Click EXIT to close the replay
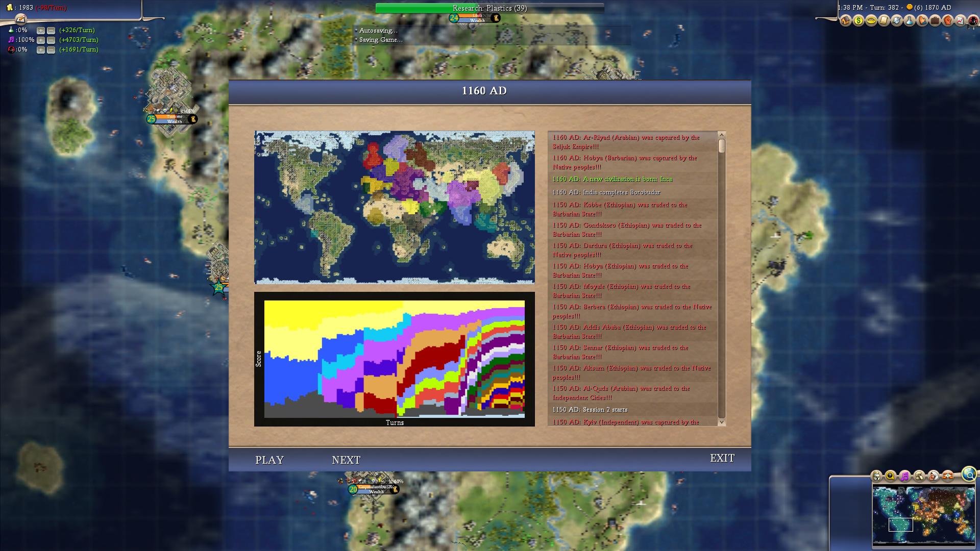Image resolution: width=980 pixels, height=551 pixels. (722, 458)
